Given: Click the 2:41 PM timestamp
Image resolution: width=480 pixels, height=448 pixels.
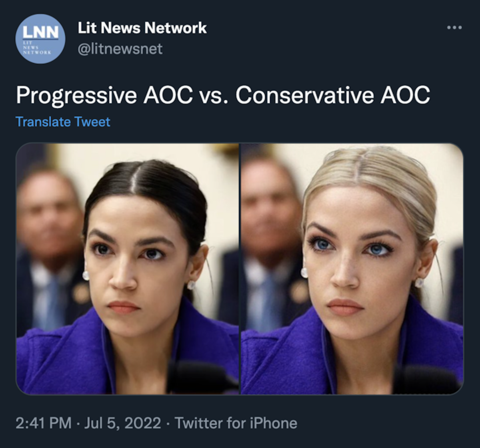Looking at the screenshot, I should pyautogui.click(x=43, y=423).
